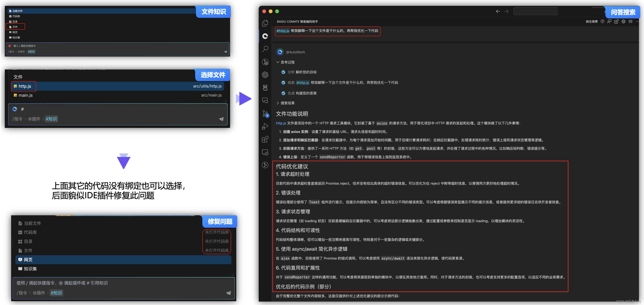
Task: Open the Extensions icon in activity bar
Action: 265,139
